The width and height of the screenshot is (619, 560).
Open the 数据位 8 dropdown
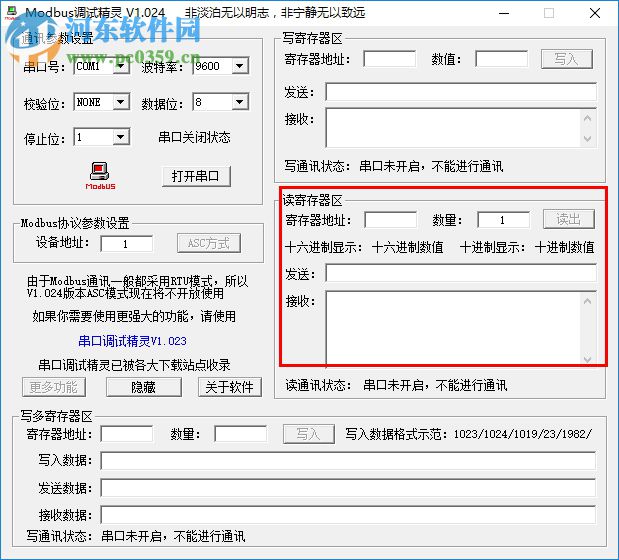(240, 102)
